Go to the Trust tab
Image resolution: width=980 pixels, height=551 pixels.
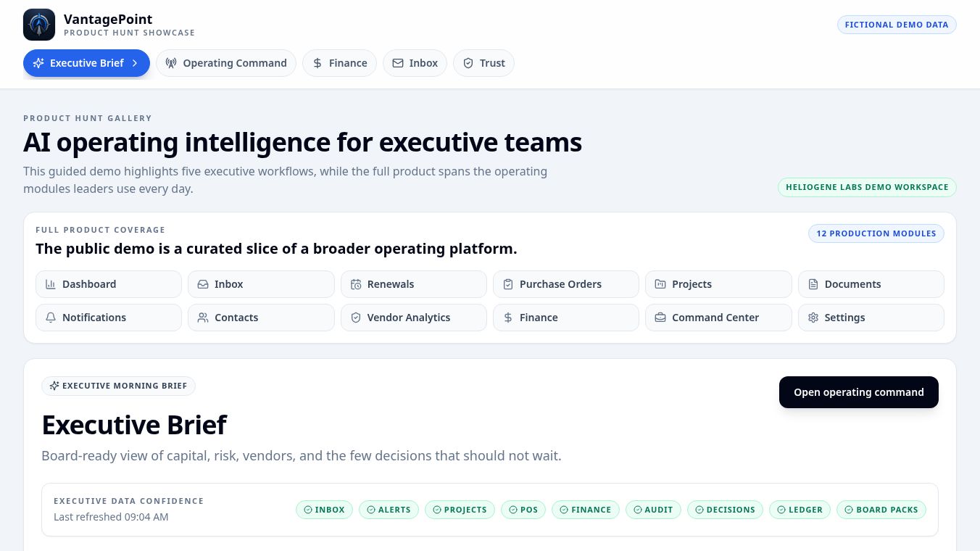pos(483,63)
